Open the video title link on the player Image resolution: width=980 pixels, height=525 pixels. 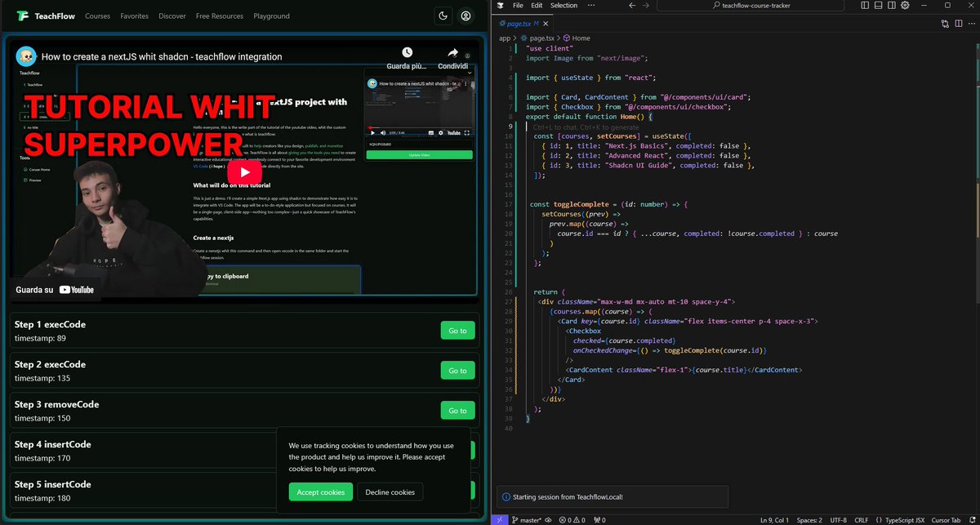162,57
